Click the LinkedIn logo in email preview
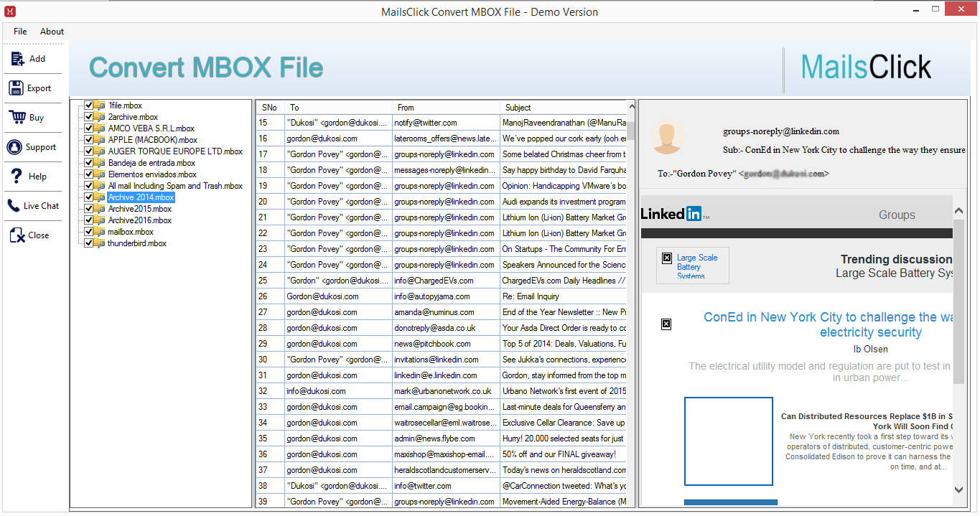980x516 pixels. 675,214
